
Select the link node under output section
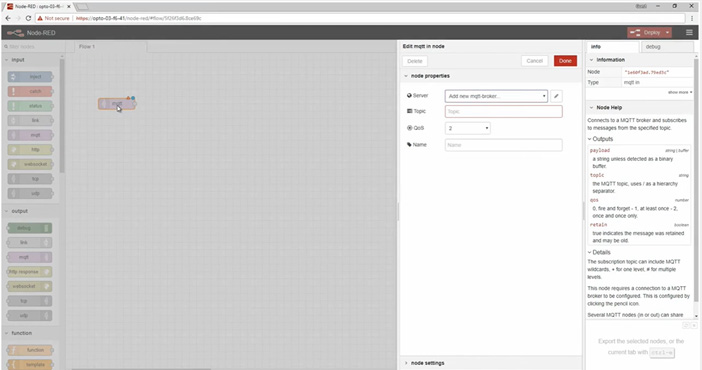coord(30,242)
